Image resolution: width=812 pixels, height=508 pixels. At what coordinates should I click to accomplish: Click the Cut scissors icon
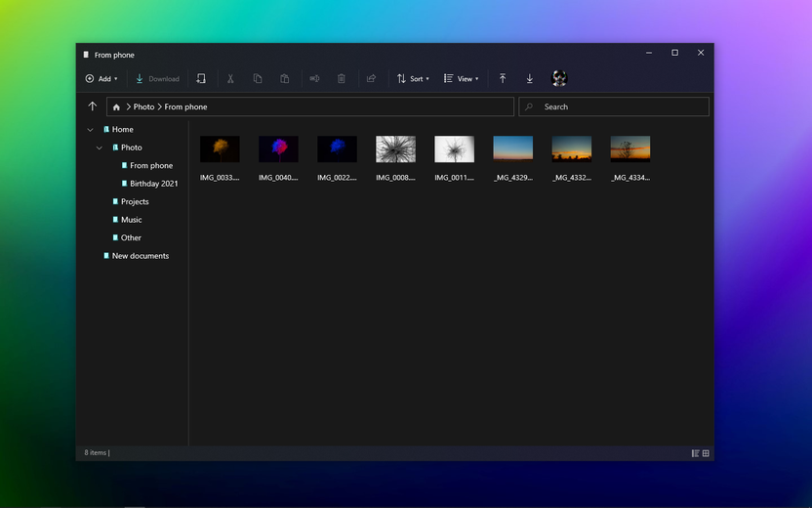[230, 79]
